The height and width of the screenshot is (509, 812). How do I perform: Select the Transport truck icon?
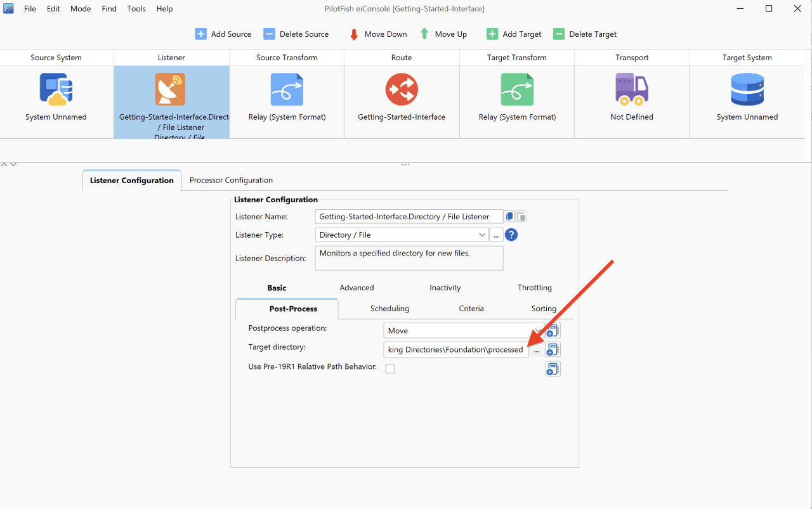click(x=632, y=89)
